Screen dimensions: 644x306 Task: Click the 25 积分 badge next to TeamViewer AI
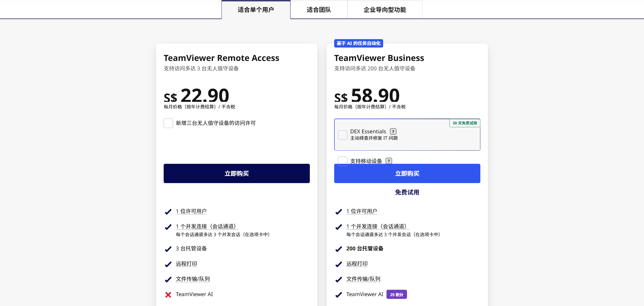click(397, 295)
